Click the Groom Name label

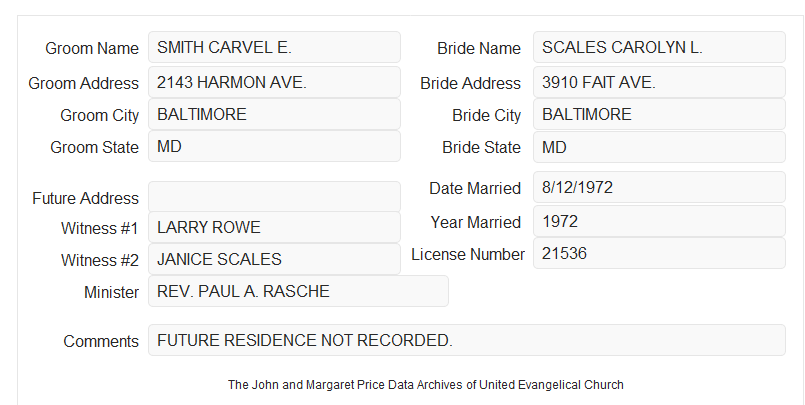click(92, 48)
